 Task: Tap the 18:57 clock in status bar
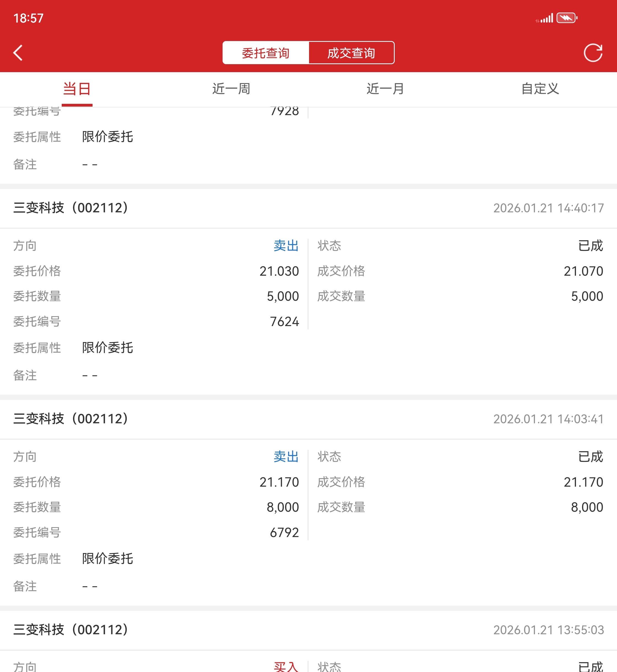(x=28, y=18)
